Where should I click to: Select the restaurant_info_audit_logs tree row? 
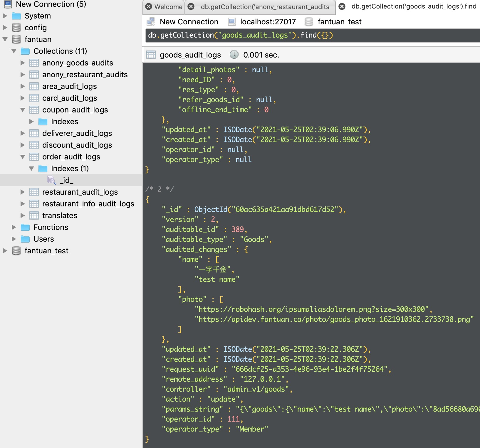click(x=71, y=204)
